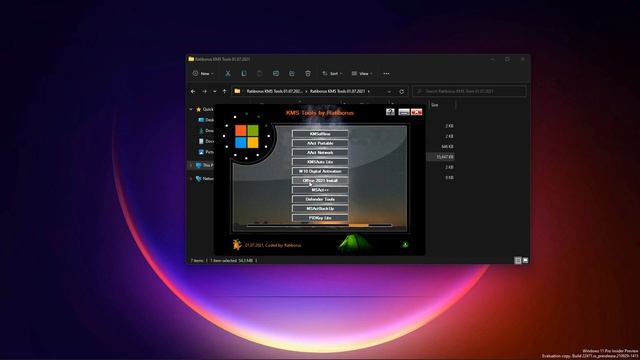Launch AAct Portable
Image resolution: width=640 pixels, height=360 pixels.
click(320, 143)
